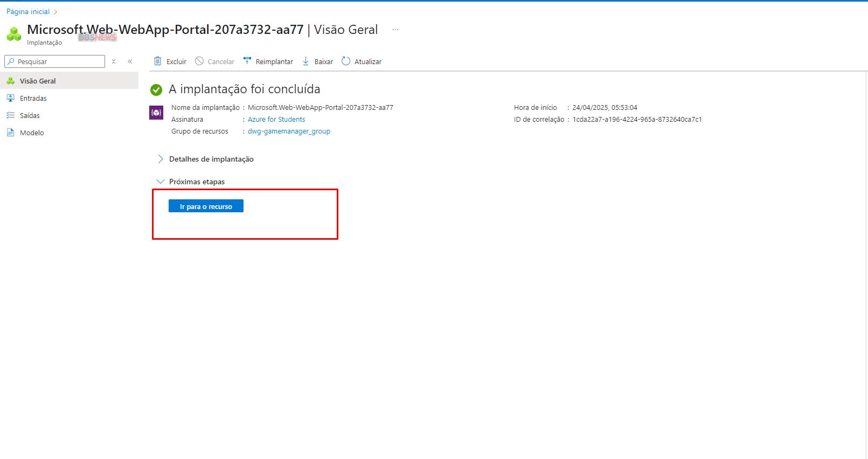
Task: Click the Atualizar refresh icon
Action: (x=346, y=61)
